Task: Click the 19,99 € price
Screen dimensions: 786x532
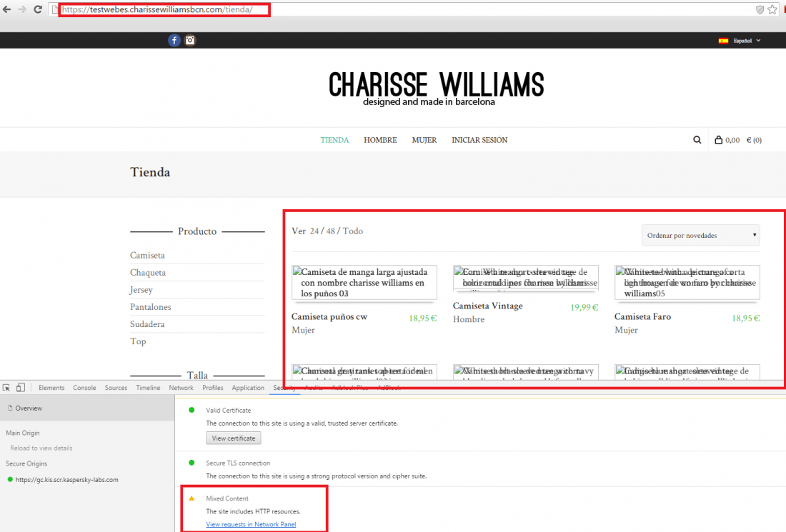Action: pos(584,307)
